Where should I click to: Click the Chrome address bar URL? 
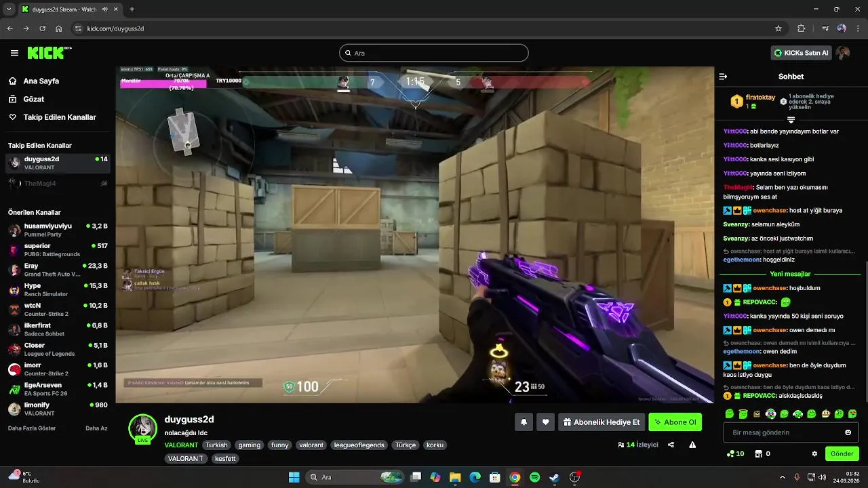(x=115, y=28)
